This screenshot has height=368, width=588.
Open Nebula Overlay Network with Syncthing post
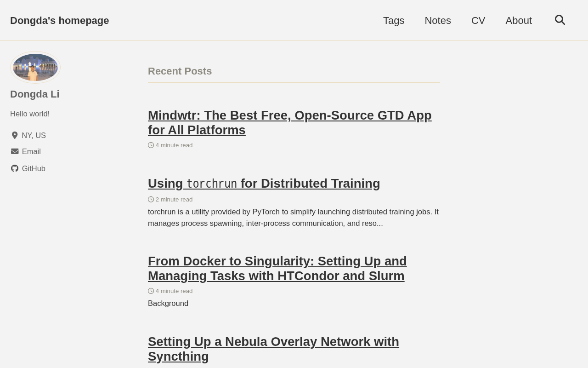(274, 349)
